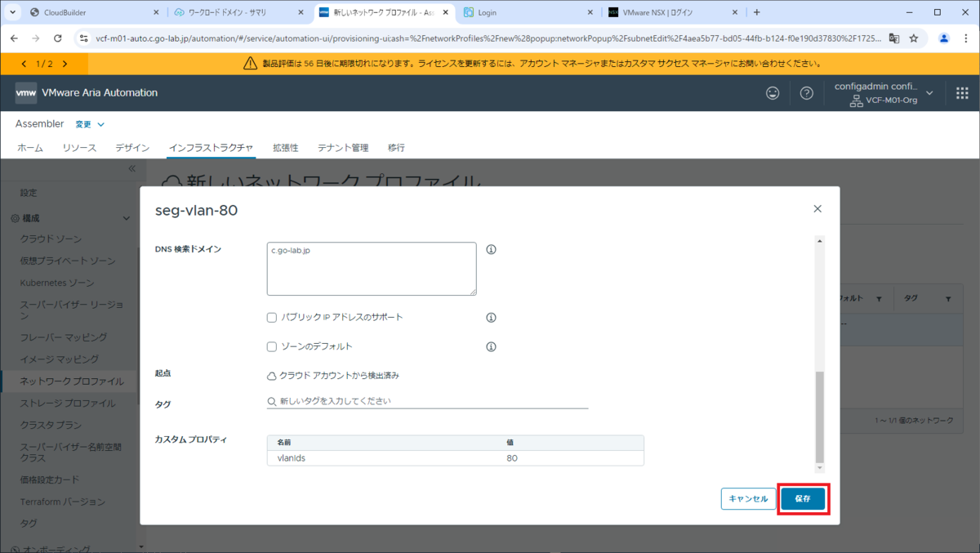Switch to the CloudBuilder browser tab
The image size is (980, 553).
point(96,12)
